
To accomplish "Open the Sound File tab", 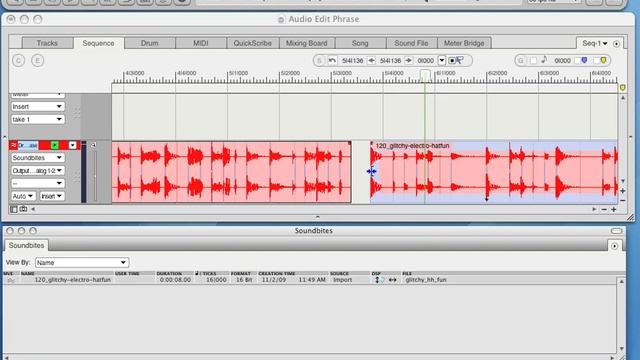I will click(411, 43).
